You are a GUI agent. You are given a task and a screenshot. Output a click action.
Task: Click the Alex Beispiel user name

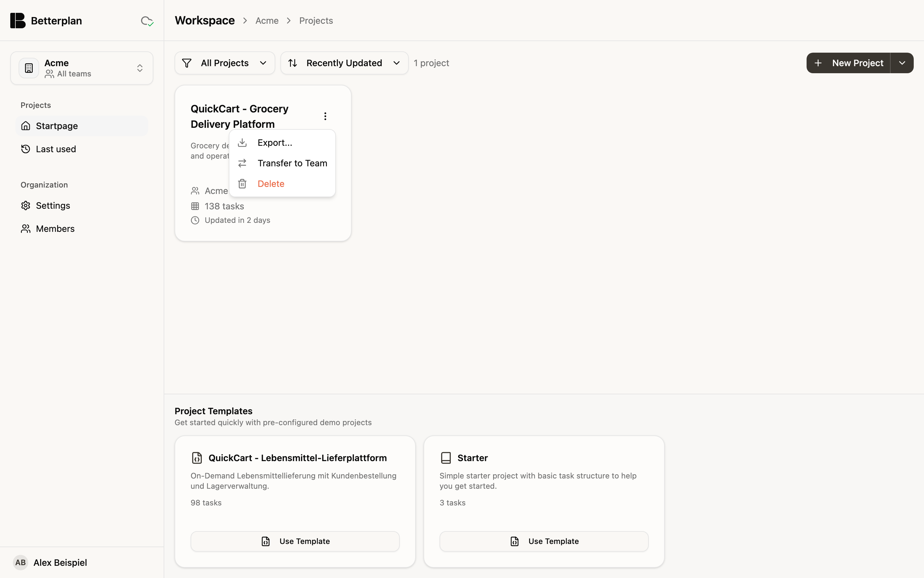(60, 562)
